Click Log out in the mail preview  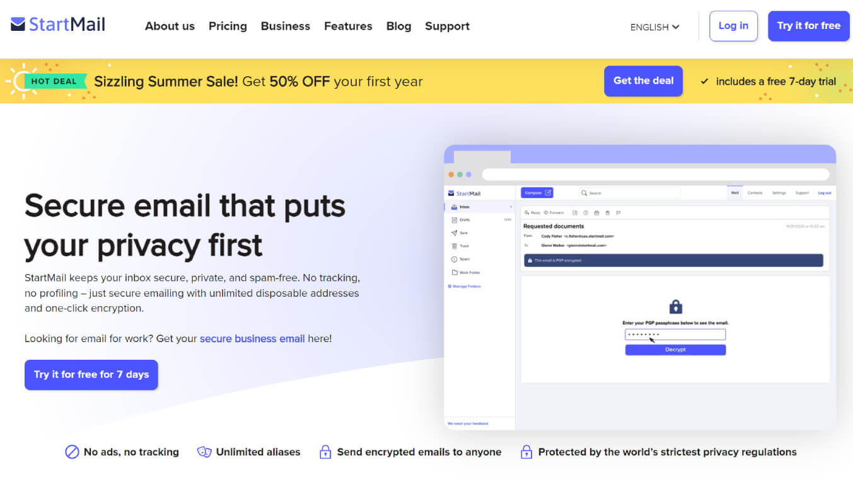[x=825, y=193]
